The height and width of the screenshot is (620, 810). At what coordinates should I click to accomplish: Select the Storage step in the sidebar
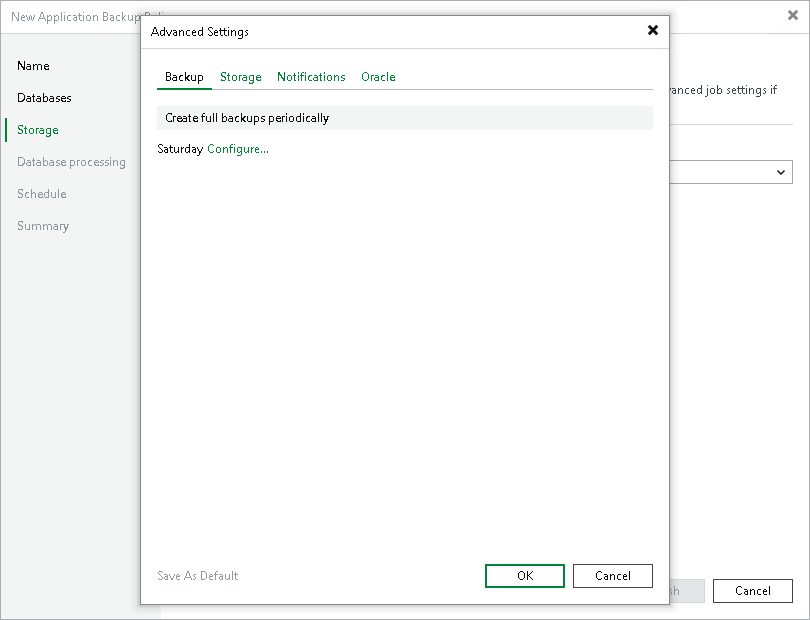point(37,129)
